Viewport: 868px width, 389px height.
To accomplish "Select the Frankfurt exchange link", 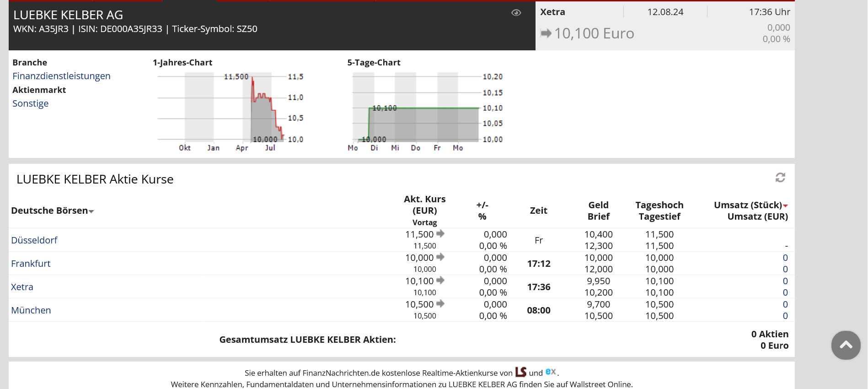I will tap(31, 264).
